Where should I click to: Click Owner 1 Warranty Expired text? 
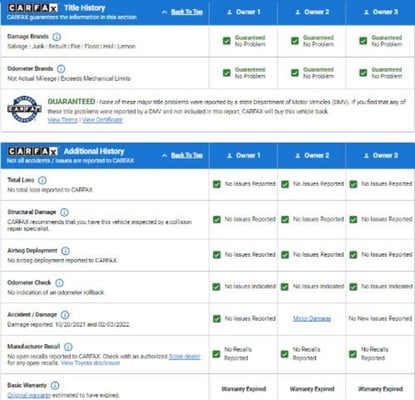pyautogui.click(x=244, y=389)
